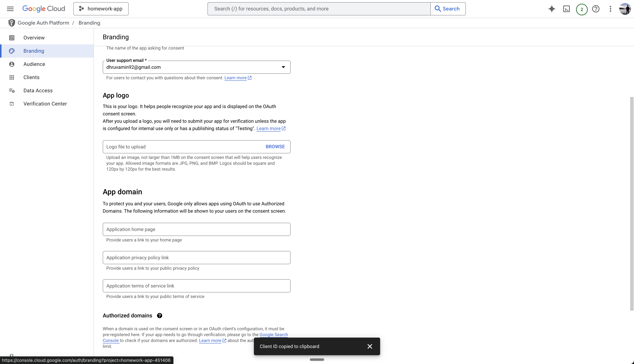Collapse the sidebar with bottom arrow icon
The height and width of the screenshot is (364, 634).
(x=11, y=355)
